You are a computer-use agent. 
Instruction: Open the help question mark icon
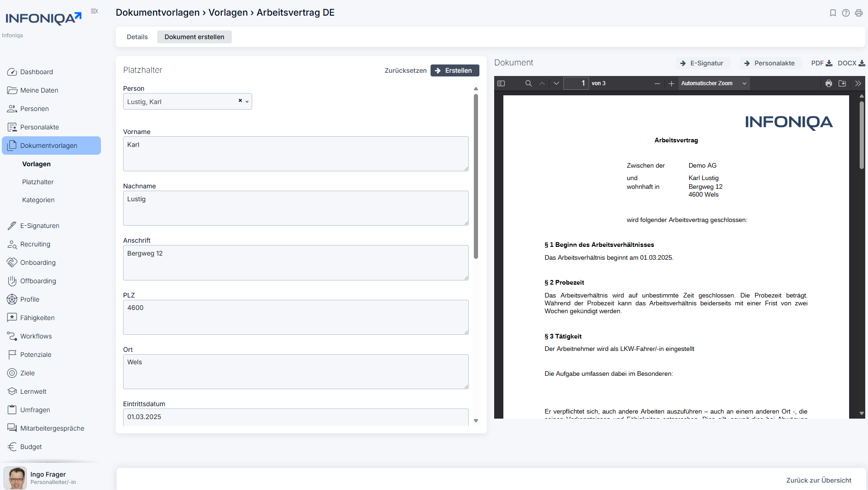845,13
